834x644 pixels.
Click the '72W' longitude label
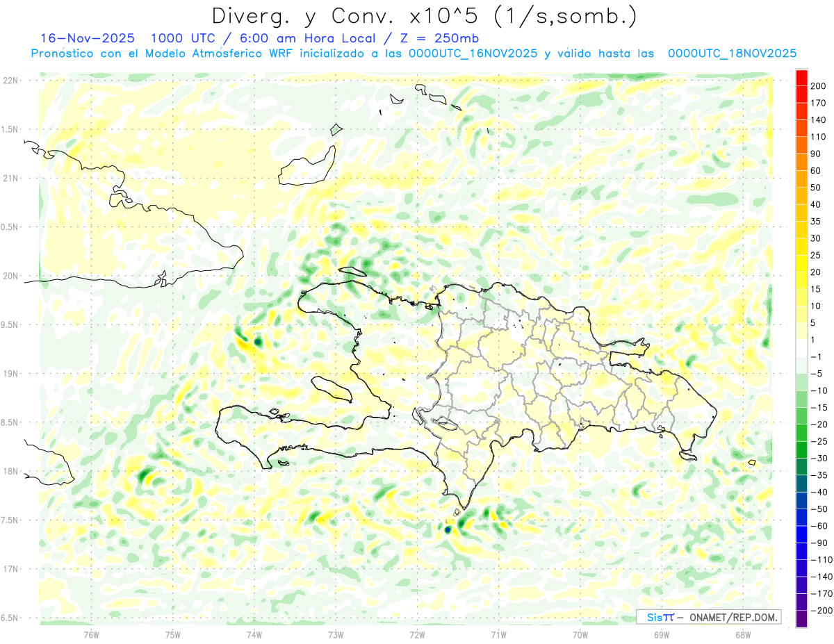point(417,635)
